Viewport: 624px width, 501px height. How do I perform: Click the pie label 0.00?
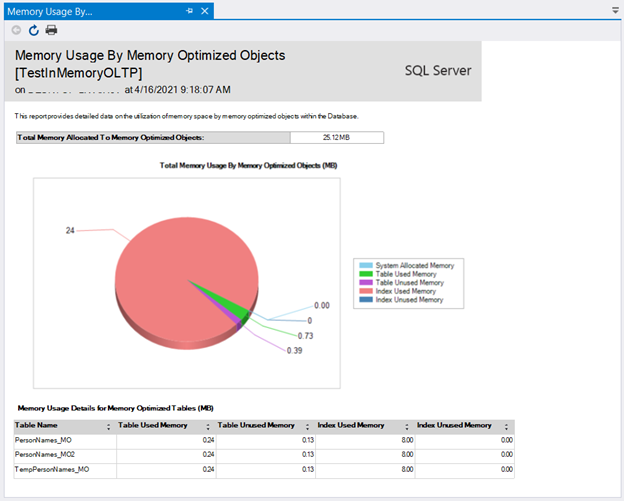[322, 306]
